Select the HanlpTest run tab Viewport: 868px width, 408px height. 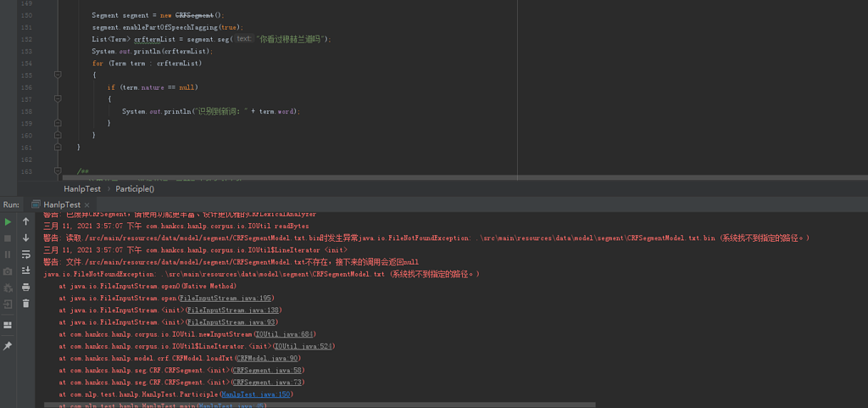[61, 204]
